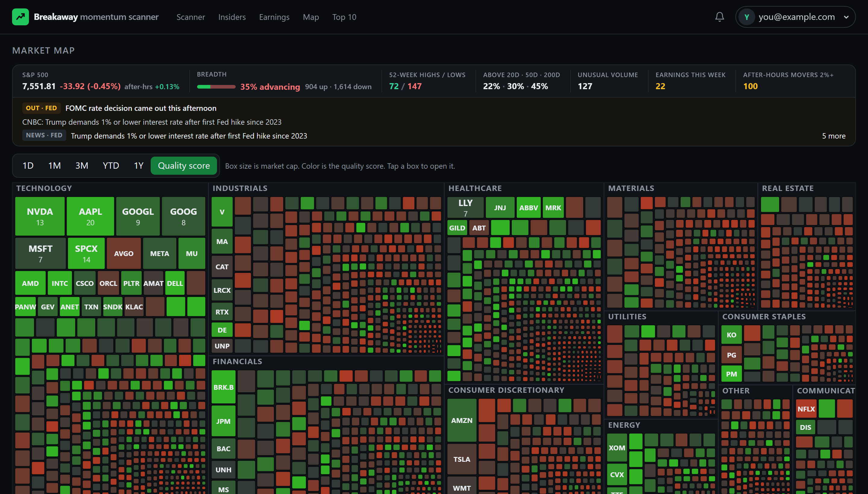Open the KLAC tile
868x494 pixels.
point(134,307)
